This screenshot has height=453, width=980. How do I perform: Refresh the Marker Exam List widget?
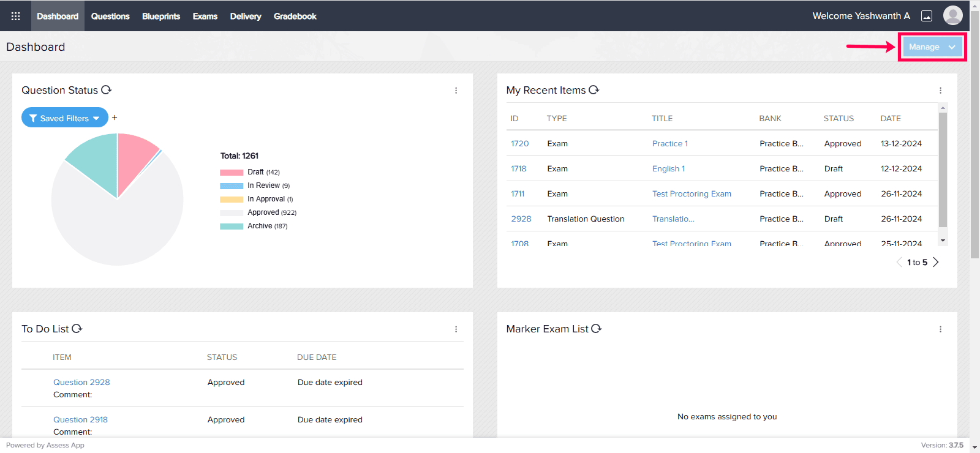pyautogui.click(x=596, y=329)
